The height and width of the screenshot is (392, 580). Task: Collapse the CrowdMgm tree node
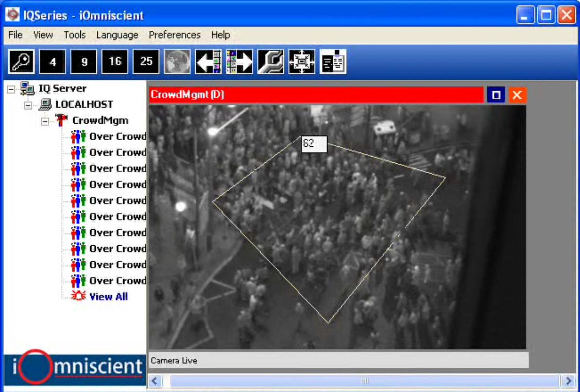click(45, 121)
